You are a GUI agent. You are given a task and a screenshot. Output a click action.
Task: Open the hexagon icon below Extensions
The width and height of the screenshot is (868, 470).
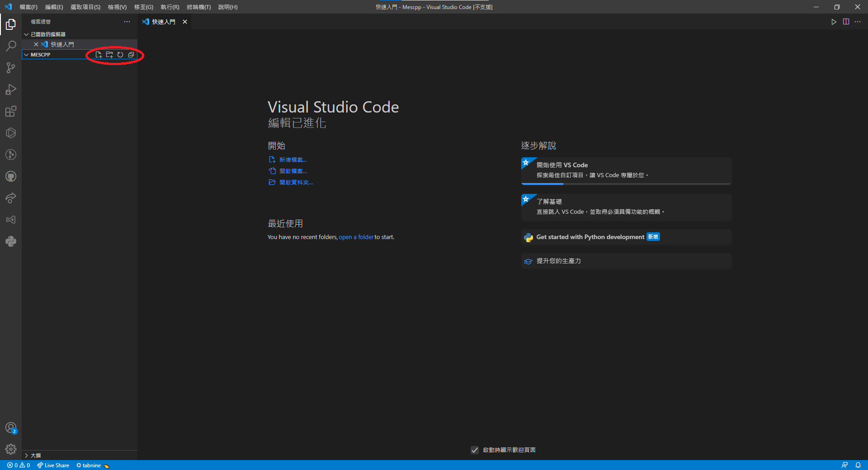pyautogui.click(x=11, y=133)
